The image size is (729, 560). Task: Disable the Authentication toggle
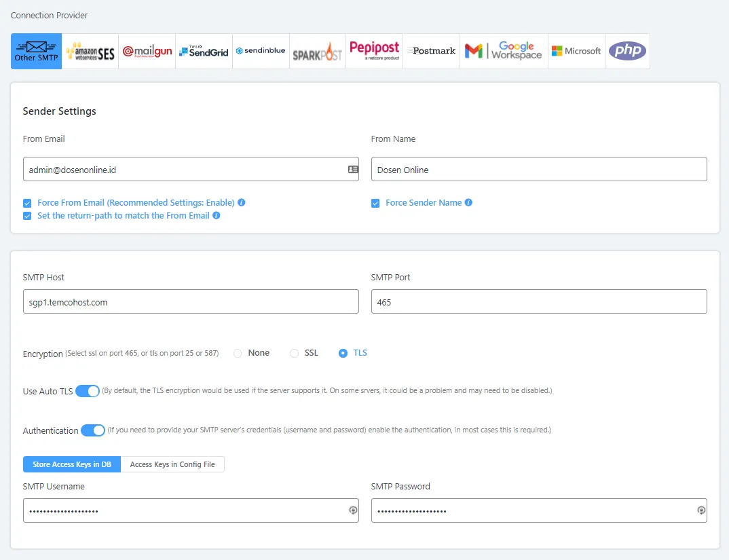[94, 430]
